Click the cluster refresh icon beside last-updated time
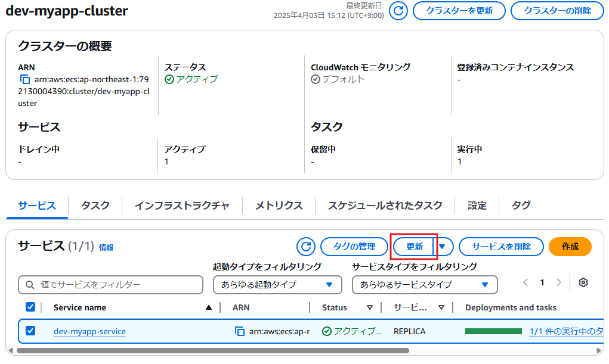 tap(398, 11)
